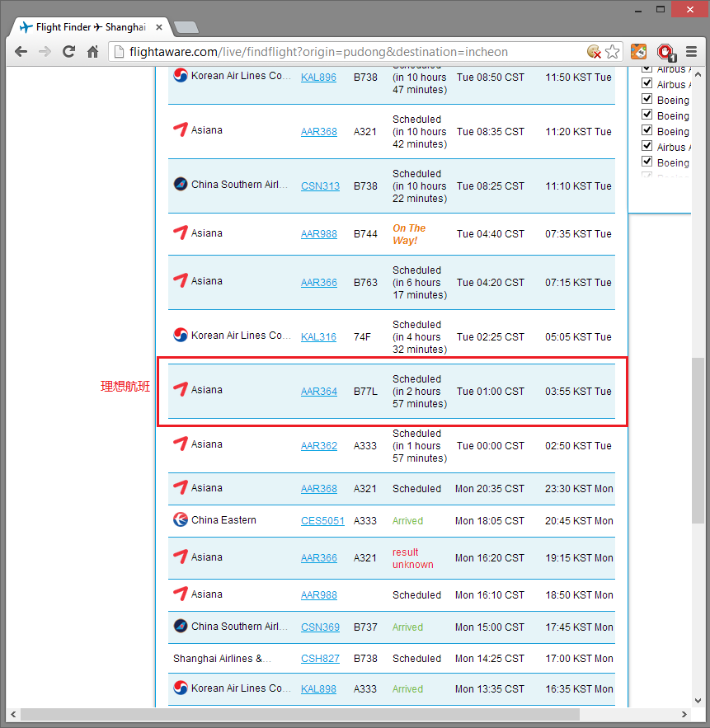
Task: Open flight KAL316 link
Action: [x=318, y=336]
